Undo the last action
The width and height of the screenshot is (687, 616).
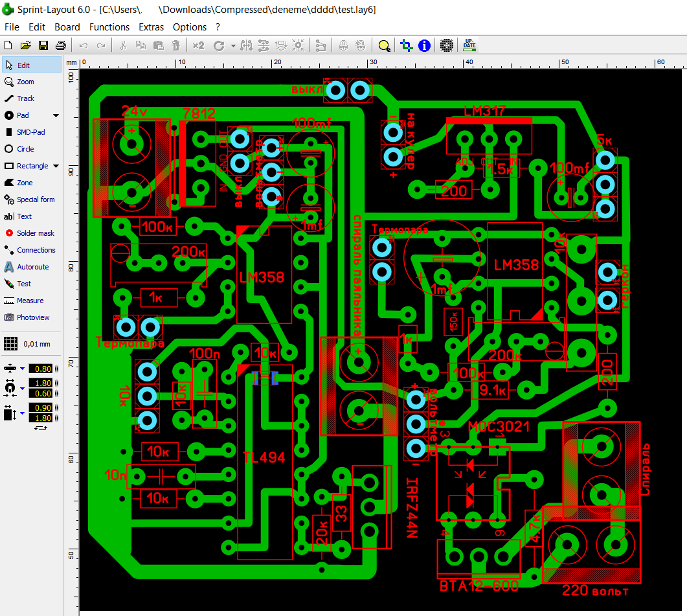(84, 45)
